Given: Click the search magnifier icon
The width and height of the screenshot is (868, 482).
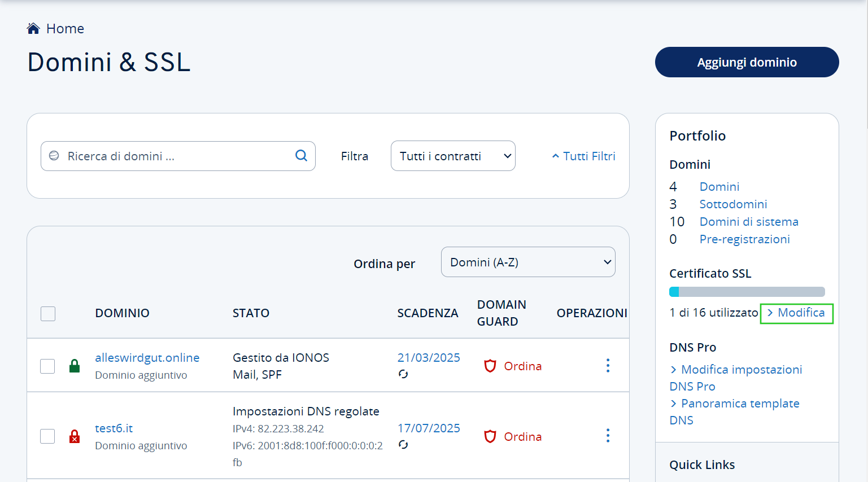Looking at the screenshot, I should point(302,155).
